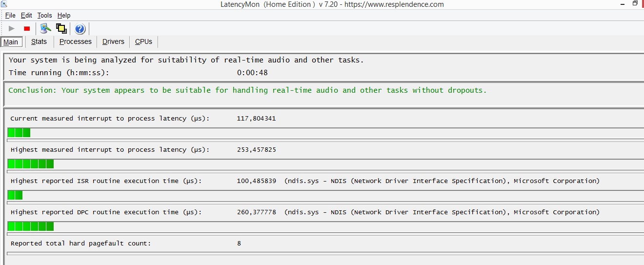This screenshot has height=265, width=644.
Task: Open options via the computer-with-pen toolbar icon
Action: point(46,28)
